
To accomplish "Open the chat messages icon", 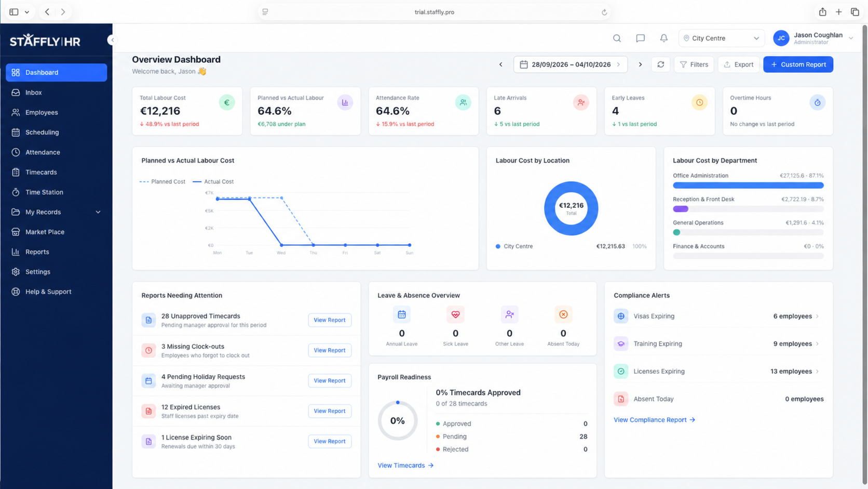I will pos(640,38).
